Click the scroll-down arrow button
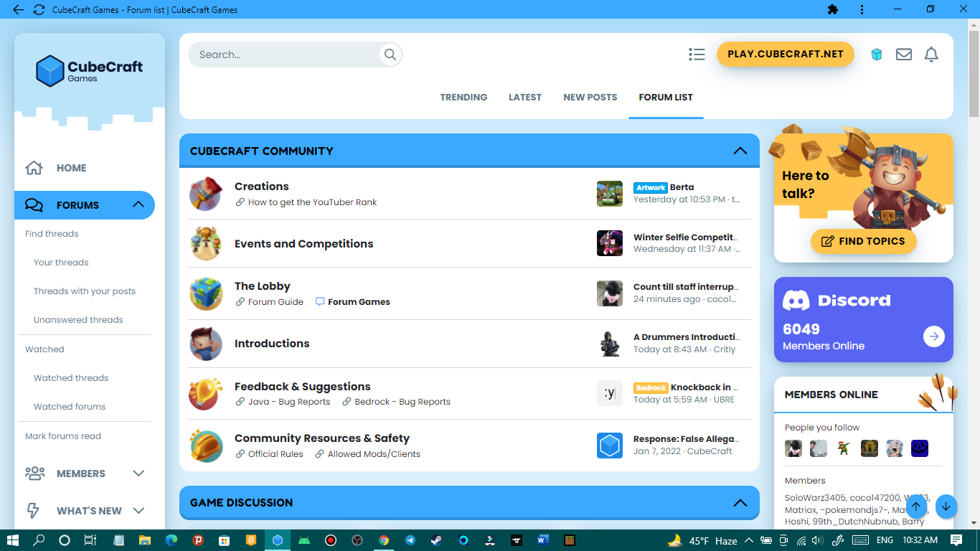The image size is (980, 551). [x=946, y=507]
